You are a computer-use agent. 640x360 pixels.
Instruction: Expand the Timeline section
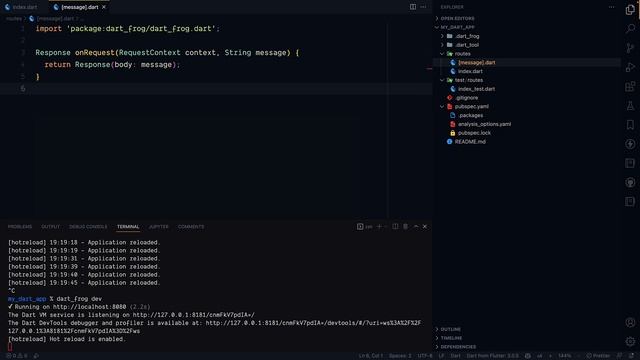pos(451,338)
